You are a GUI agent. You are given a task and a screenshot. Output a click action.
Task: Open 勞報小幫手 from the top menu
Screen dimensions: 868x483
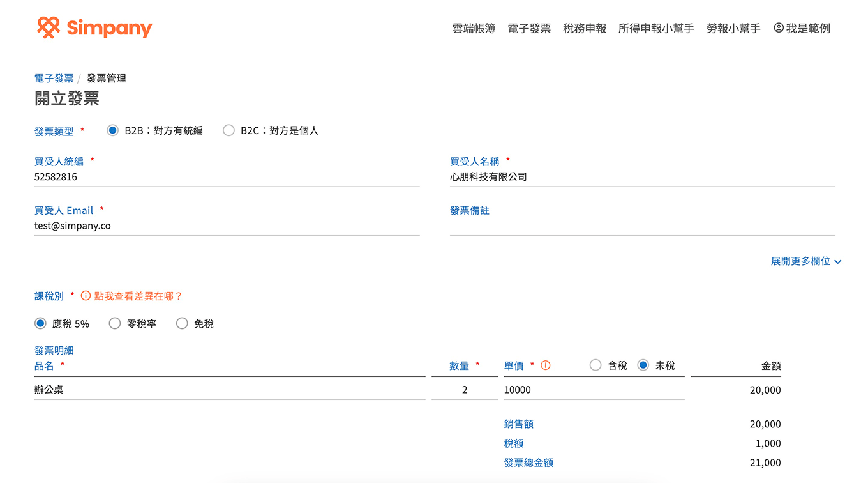(733, 28)
